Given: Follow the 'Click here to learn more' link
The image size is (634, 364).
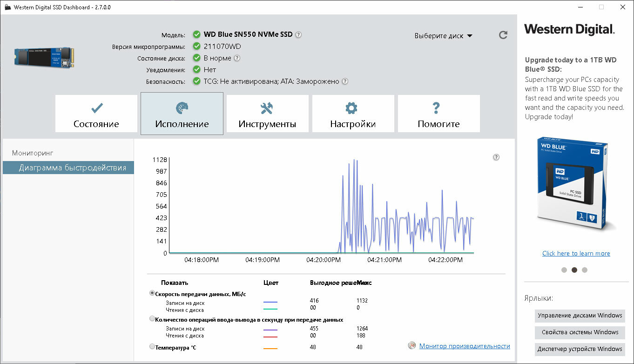Looking at the screenshot, I should click(x=576, y=253).
